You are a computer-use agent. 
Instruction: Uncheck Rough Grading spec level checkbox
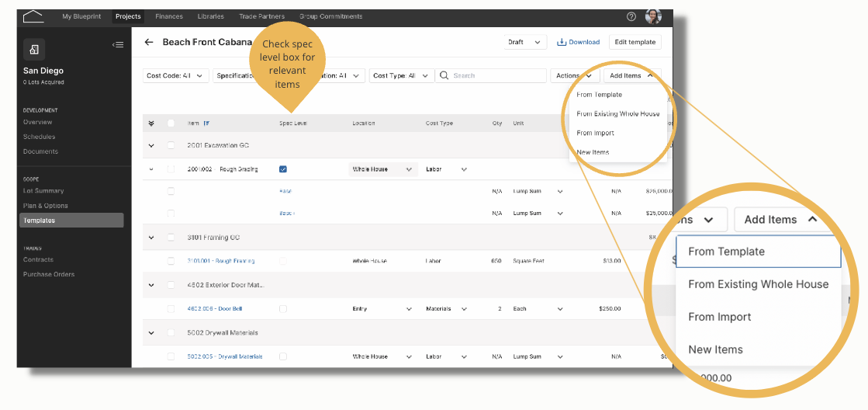pyautogui.click(x=283, y=169)
